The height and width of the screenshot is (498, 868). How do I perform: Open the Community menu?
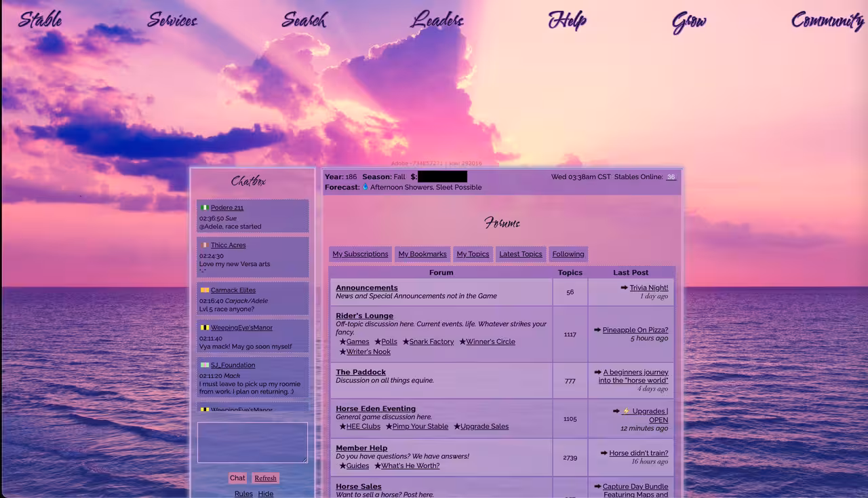(827, 20)
